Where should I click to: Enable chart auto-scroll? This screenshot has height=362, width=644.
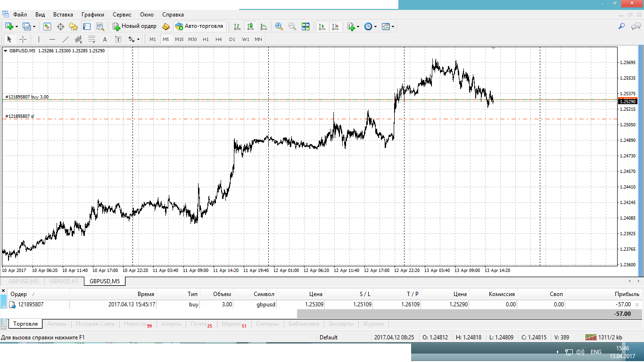tap(322, 26)
